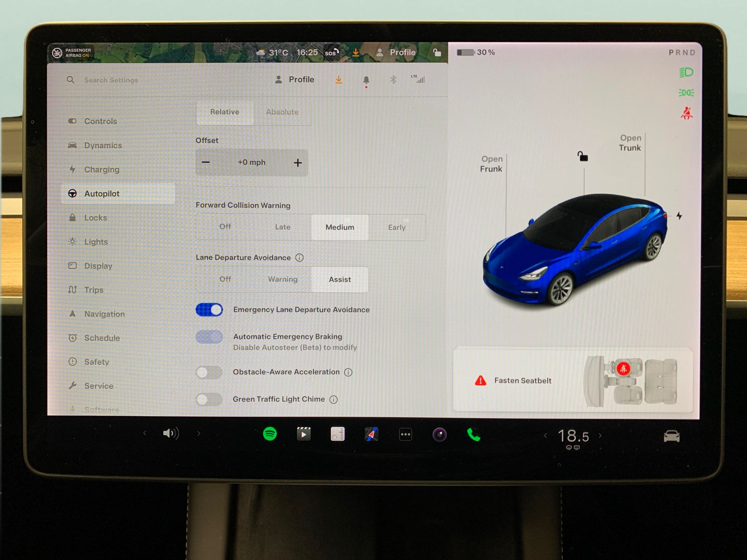Tap the car controls icon in bottom right
The image size is (747, 560).
click(x=671, y=436)
